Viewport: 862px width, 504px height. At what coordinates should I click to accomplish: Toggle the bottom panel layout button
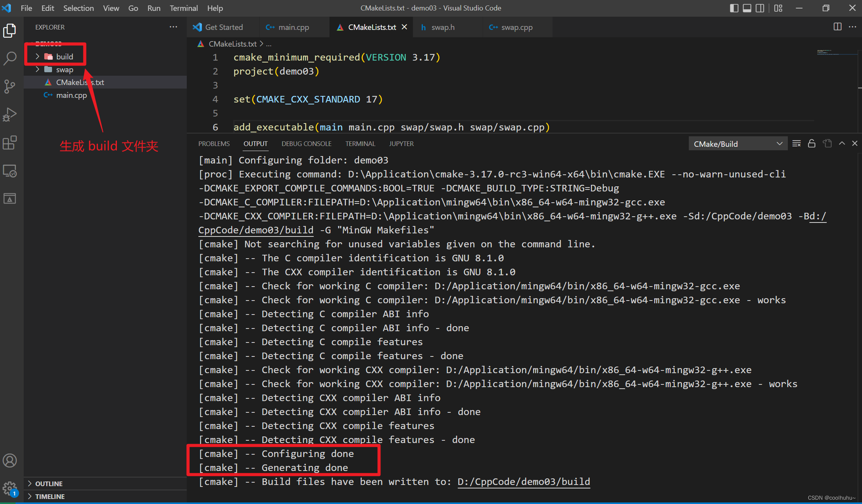point(747,8)
